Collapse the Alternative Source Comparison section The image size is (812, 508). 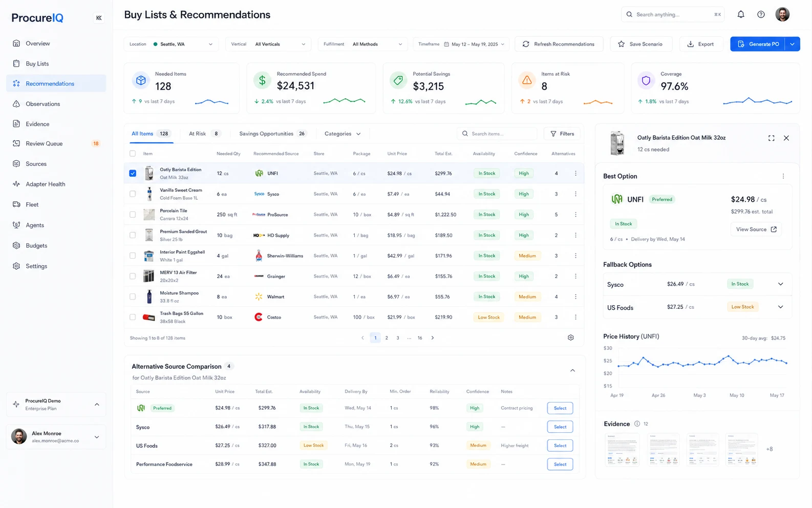click(x=572, y=371)
